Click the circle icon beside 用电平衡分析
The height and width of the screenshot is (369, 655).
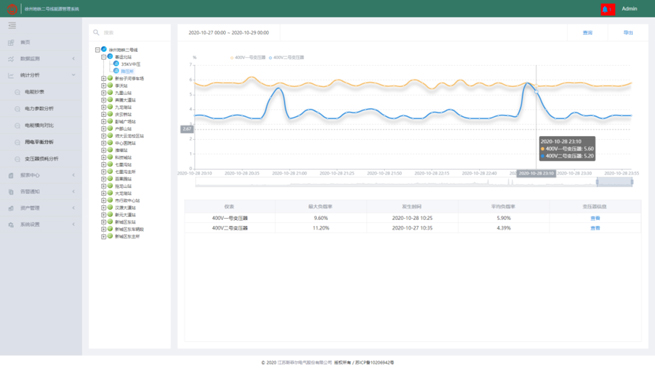coord(18,143)
